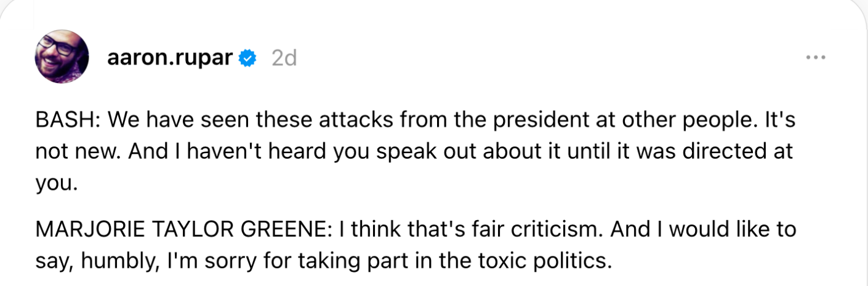Click the aaron.rupar username
The height and width of the screenshot is (286, 868).
pos(169,58)
